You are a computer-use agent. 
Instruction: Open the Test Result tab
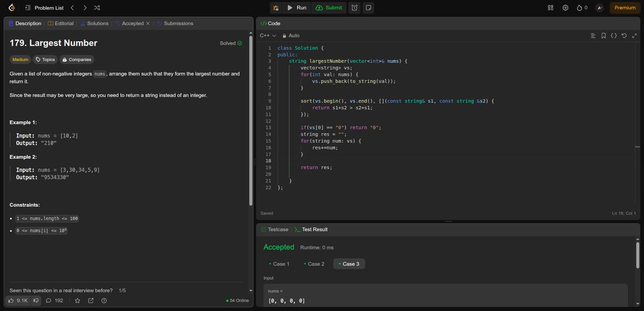311,229
